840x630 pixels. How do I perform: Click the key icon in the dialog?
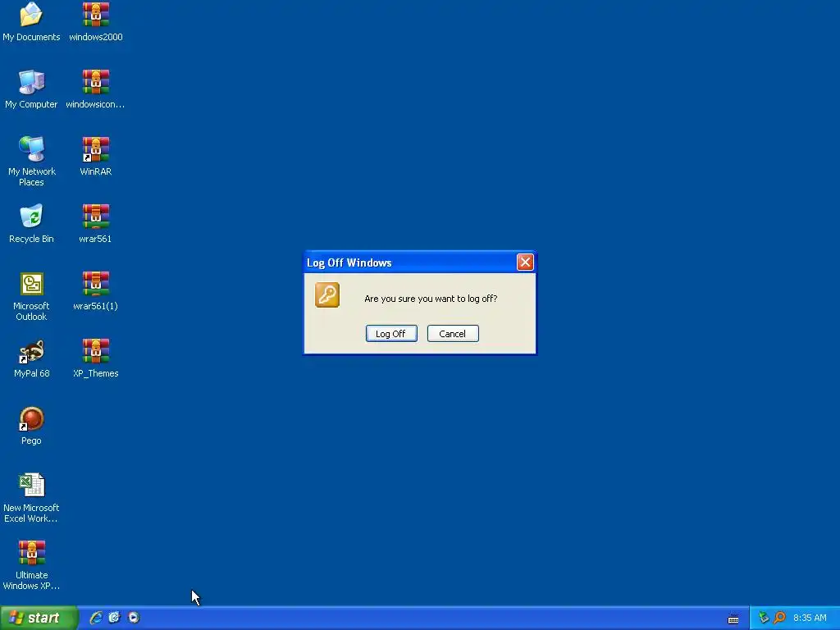pos(327,295)
